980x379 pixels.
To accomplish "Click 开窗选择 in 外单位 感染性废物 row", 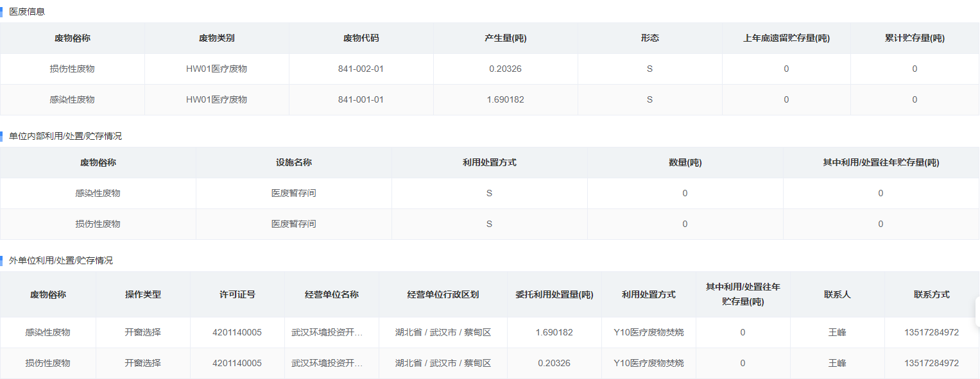I will pos(143,332).
